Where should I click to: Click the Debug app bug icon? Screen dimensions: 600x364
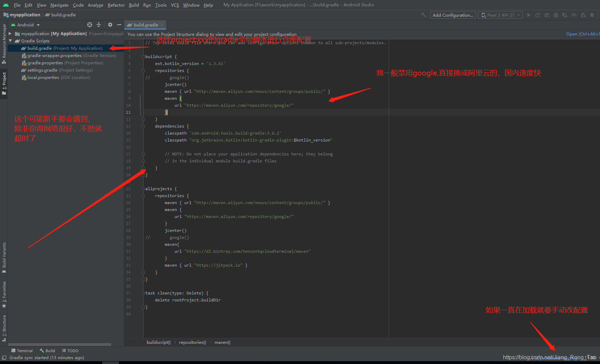556,15
